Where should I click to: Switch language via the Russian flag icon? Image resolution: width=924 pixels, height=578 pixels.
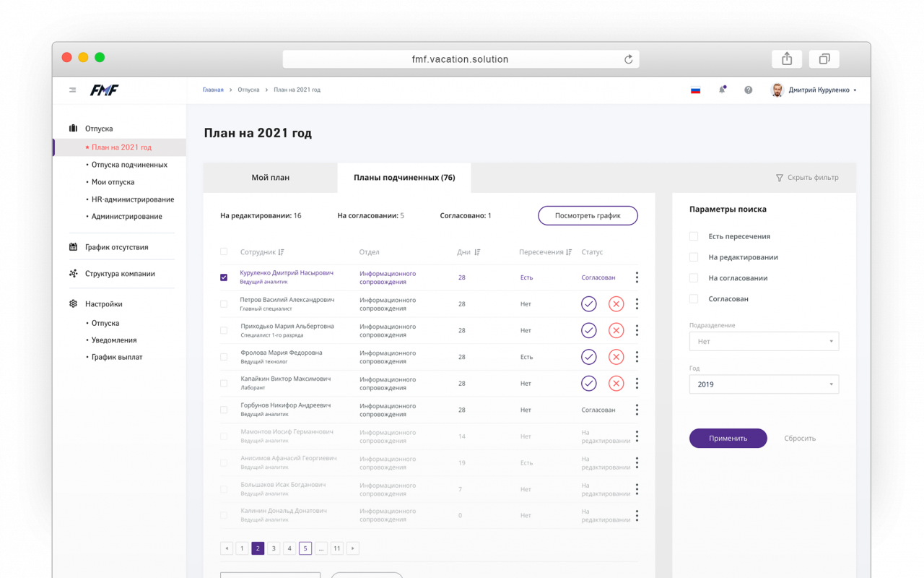pyautogui.click(x=696, y=90)
